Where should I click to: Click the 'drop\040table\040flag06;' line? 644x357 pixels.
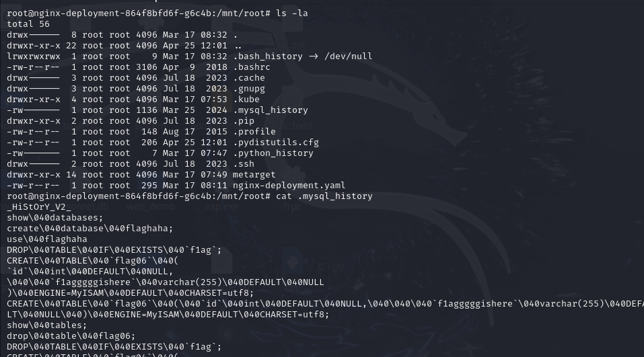click(x=71, y=336)
